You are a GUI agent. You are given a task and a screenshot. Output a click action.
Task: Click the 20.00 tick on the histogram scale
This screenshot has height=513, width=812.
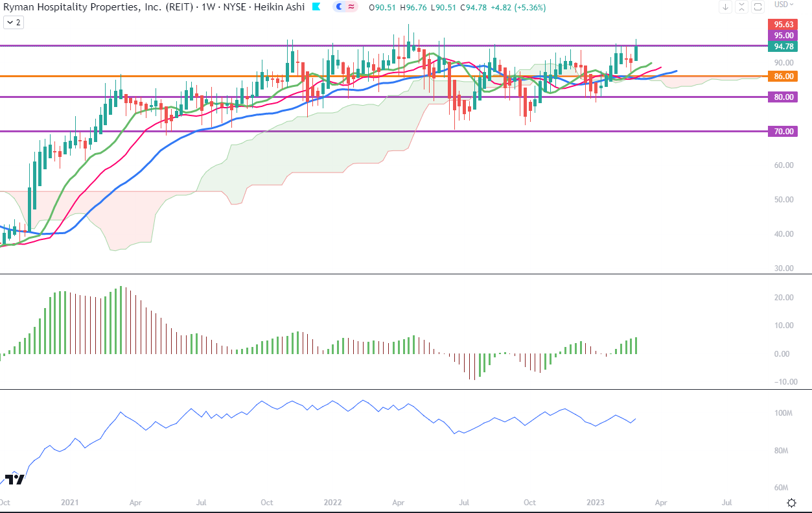click(x=783, y=298)
